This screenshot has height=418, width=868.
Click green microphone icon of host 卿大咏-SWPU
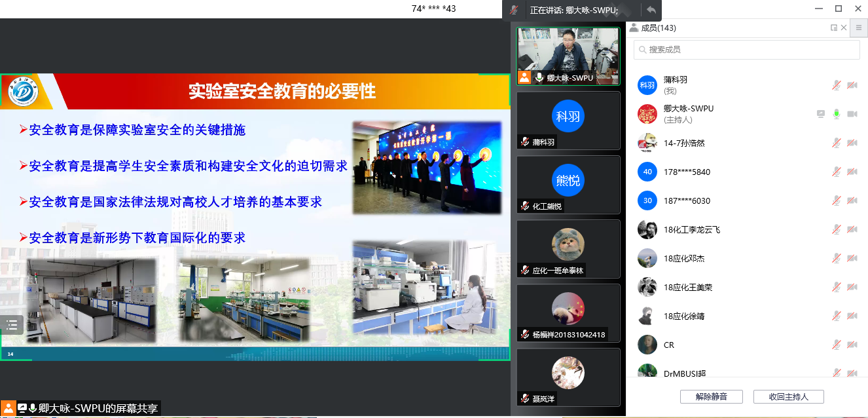(836, 114)
